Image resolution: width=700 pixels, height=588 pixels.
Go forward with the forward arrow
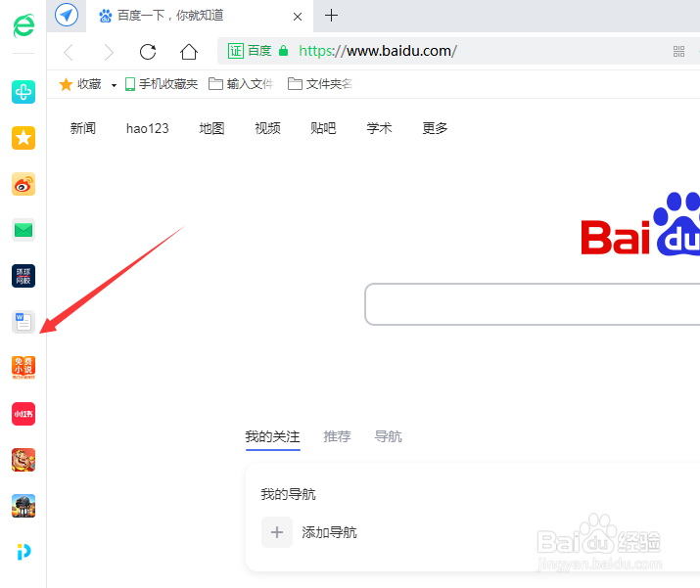109,52
